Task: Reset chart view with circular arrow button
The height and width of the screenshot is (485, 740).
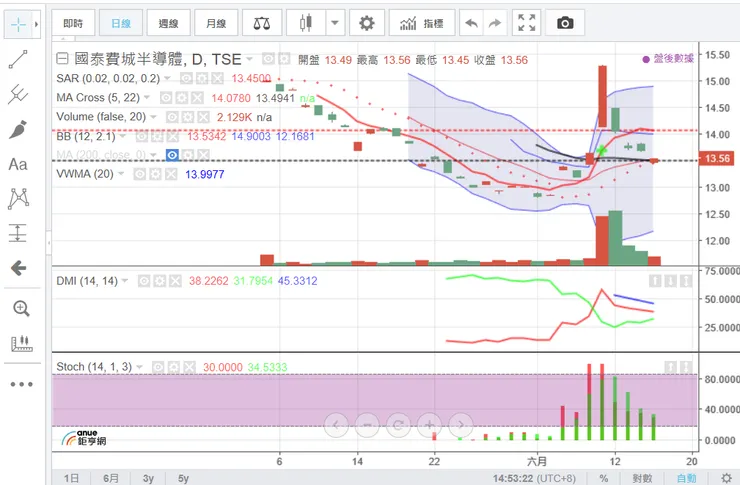Action: [398, 426]
